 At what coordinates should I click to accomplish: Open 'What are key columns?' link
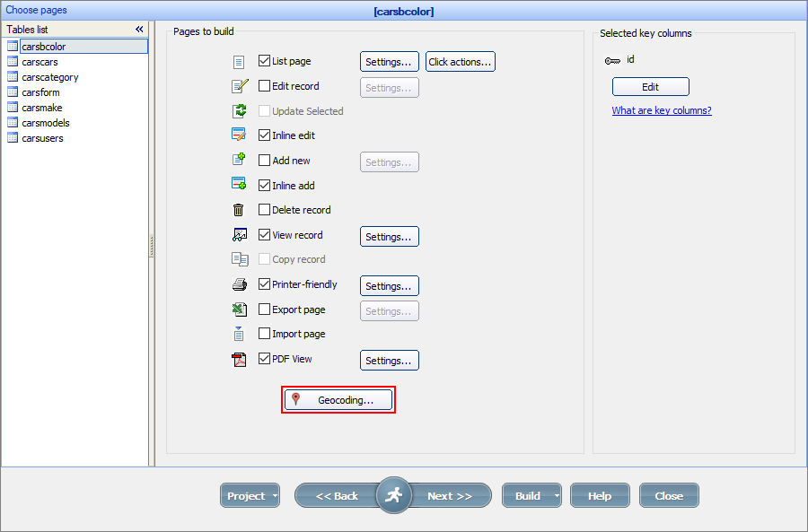662,111
